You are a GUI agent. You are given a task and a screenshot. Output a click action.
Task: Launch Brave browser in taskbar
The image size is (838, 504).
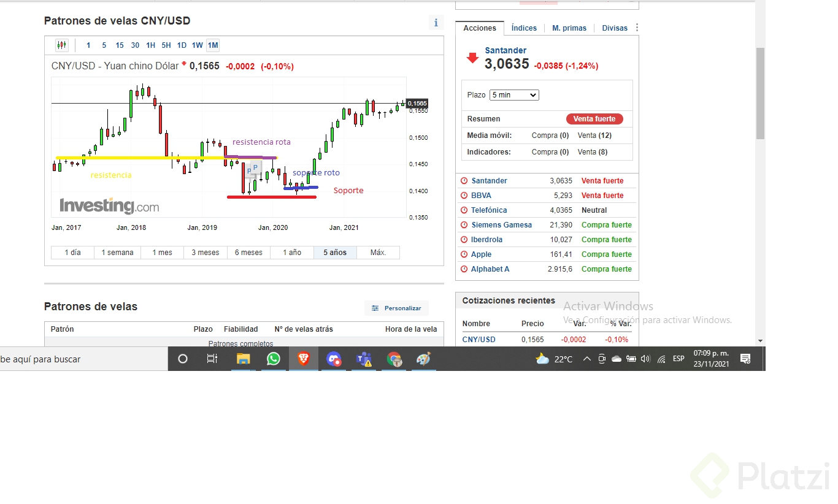click(304, 359)
